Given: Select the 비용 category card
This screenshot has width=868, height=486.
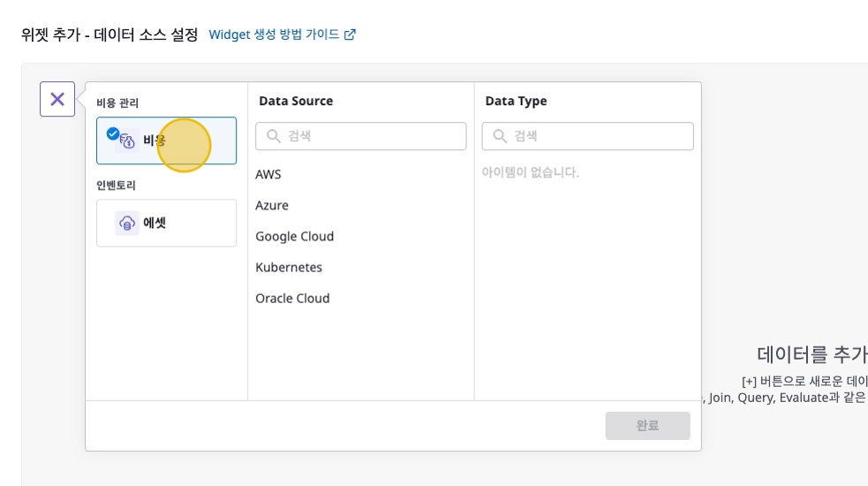Looking at the screenshot, I should [x=166, y=141].
